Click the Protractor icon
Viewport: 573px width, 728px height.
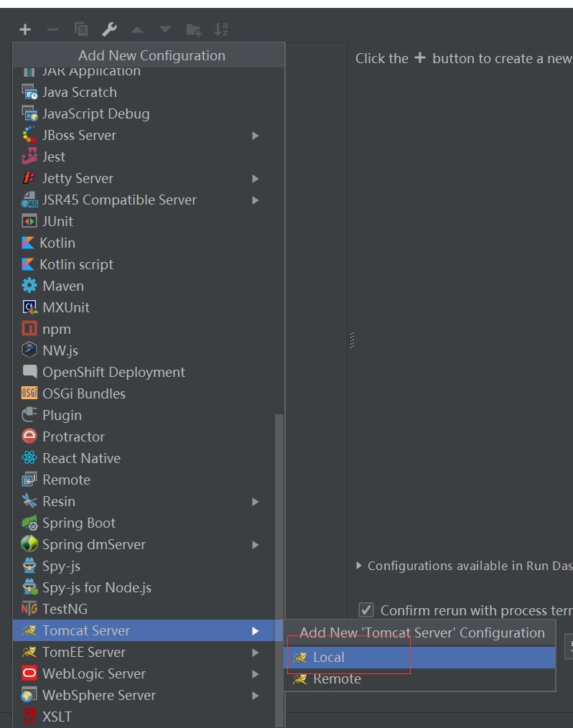29,436
